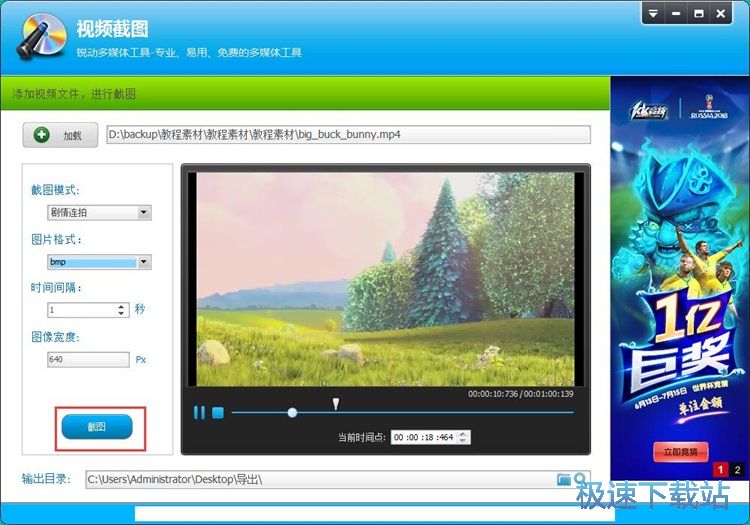Increase the time interval with the up arrow
The image size is (750, 525).
click(122, 306)
